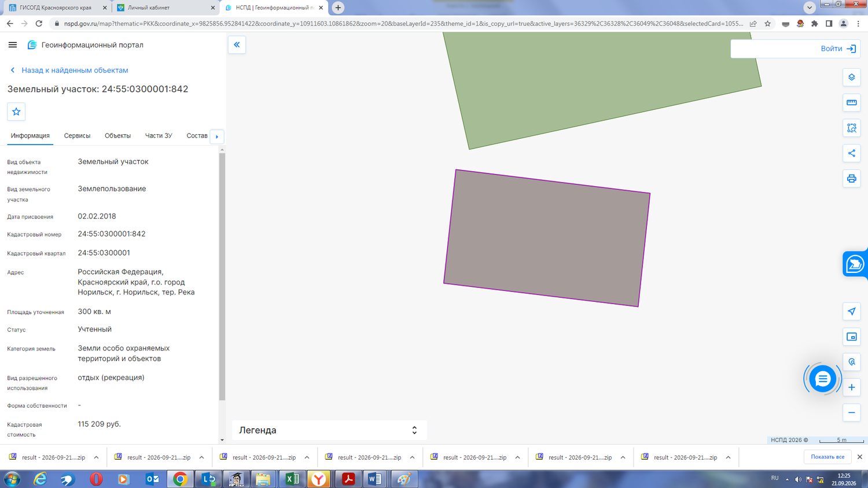Image resolution: width=868 pixels, height=488 pixels.
Task: Open options for first result zip download
Action: [96, 457]
